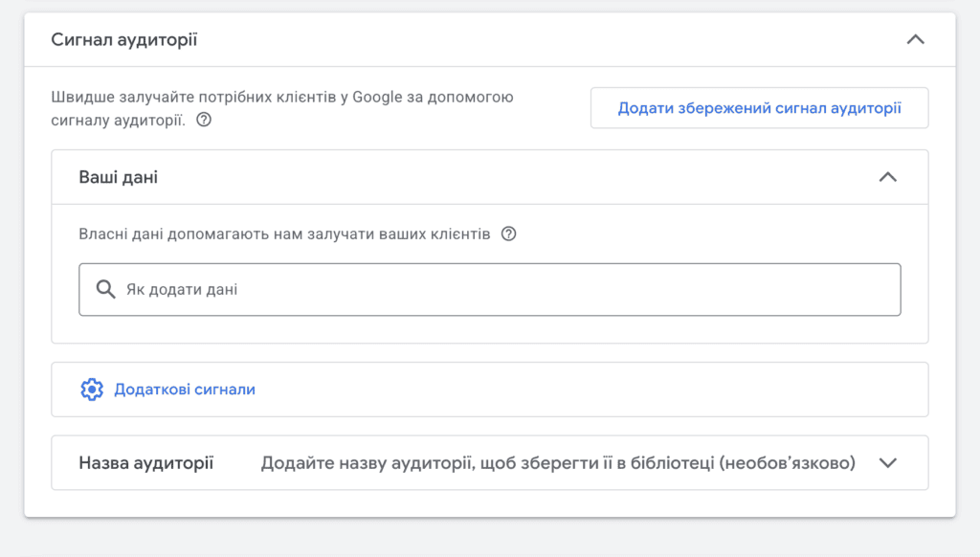The image size is (980, 557).
Task: Click the word Google in the description
Action: pyautogui.click(x=377, y=97)
